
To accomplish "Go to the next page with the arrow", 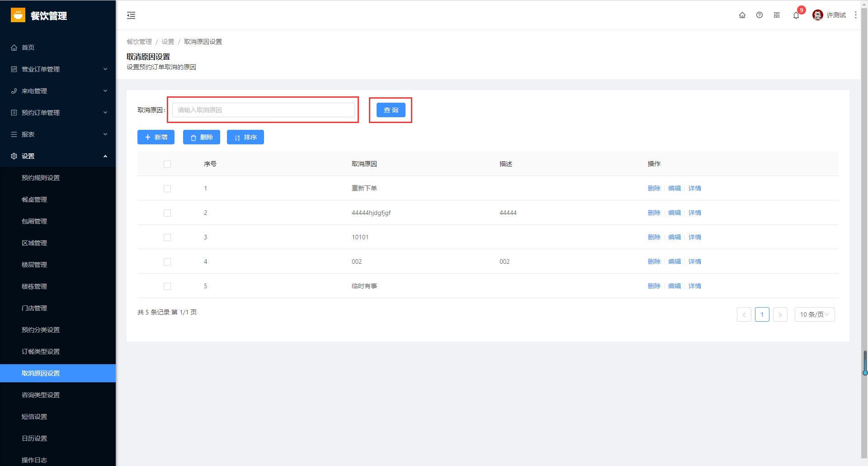I will pos(780,314).
